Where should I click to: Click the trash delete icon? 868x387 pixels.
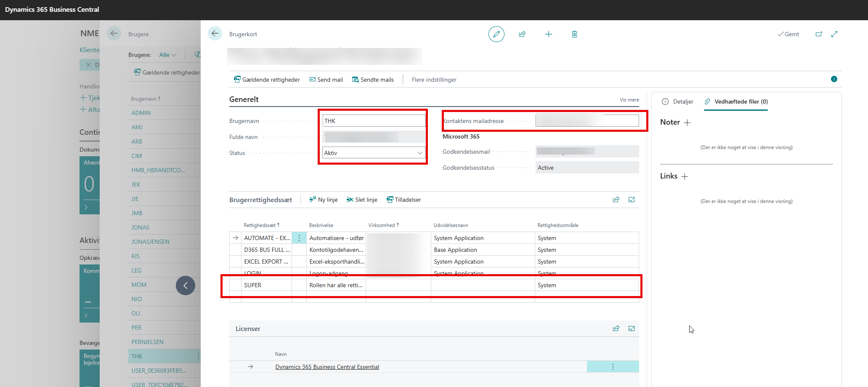tap(574, 34)
